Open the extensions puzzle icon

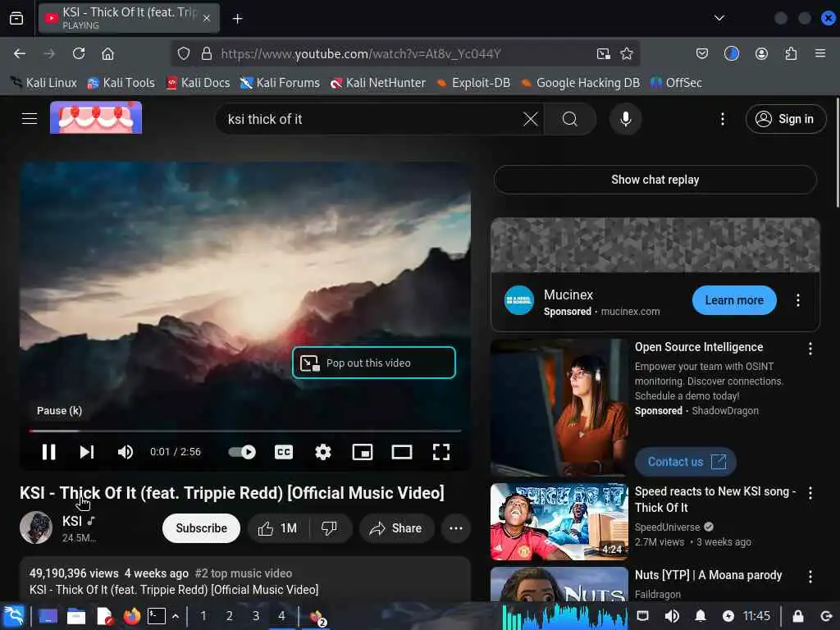point(791,53)
